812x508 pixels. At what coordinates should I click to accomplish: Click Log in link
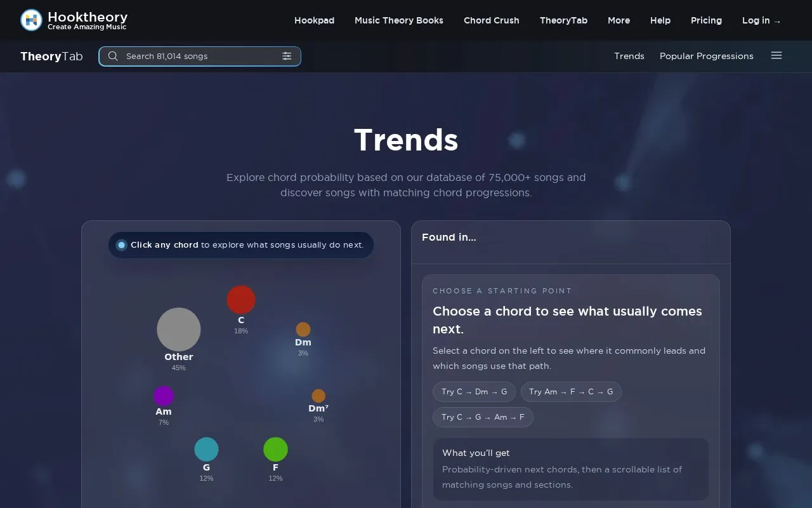762,20
